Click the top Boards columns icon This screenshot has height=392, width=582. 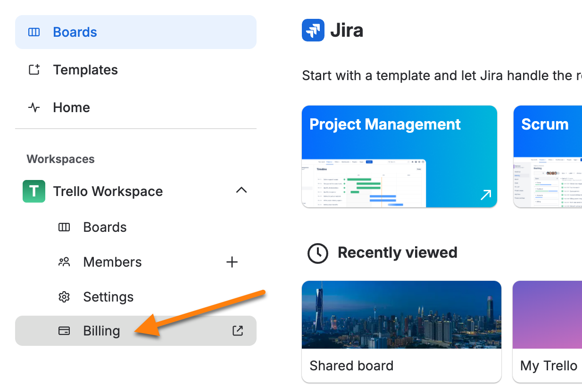coord(34,32)
